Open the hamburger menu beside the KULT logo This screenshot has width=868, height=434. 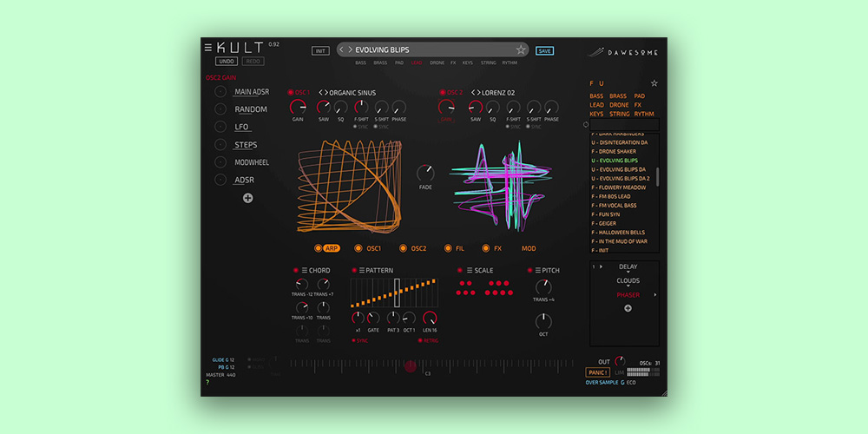208,47
